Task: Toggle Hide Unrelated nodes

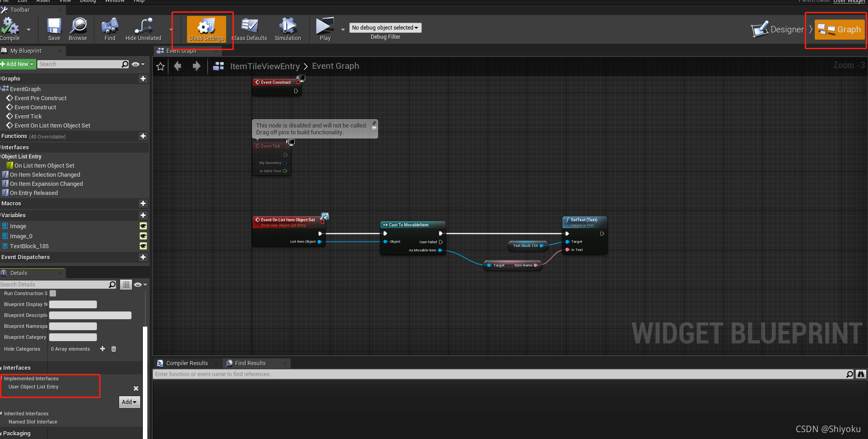Action: pos(142,27)
